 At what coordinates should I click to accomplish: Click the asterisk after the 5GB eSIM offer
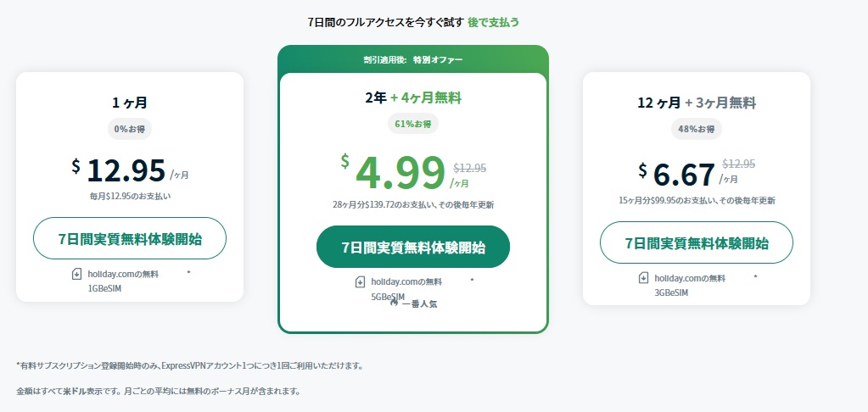[471, 280]
